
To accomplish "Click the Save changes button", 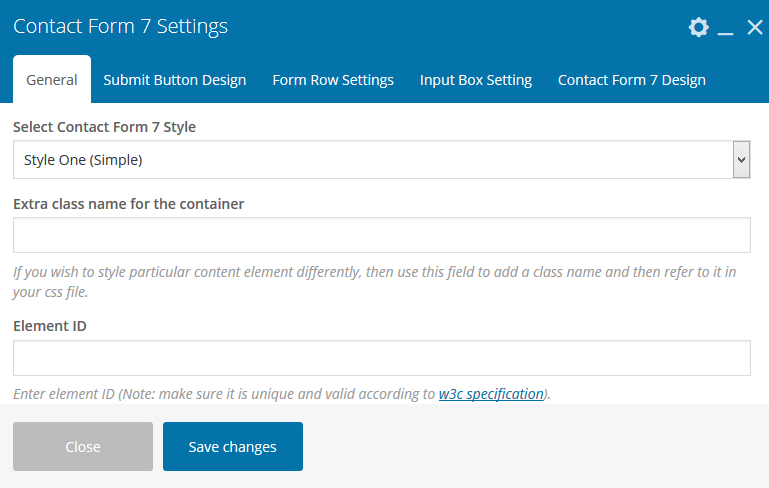I will pyautogui.click(x=233, y=446).
